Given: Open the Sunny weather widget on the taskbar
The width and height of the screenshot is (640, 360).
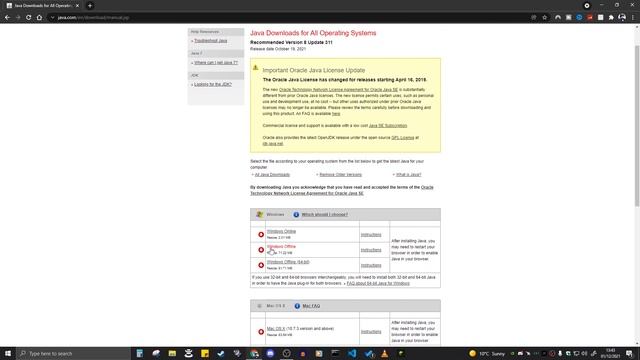Looking at the screenshot, I should [x=487, y=353].
